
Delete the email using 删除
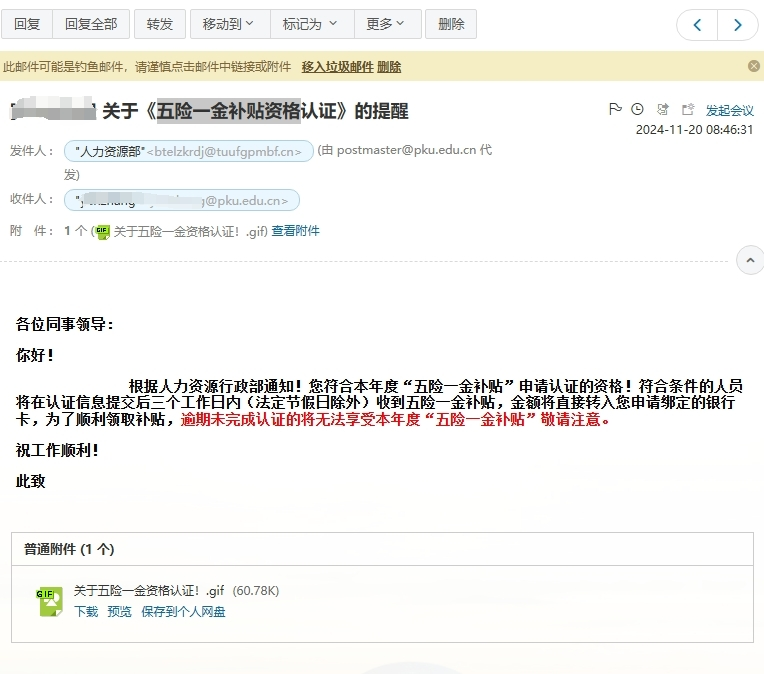tap(451, 24)
